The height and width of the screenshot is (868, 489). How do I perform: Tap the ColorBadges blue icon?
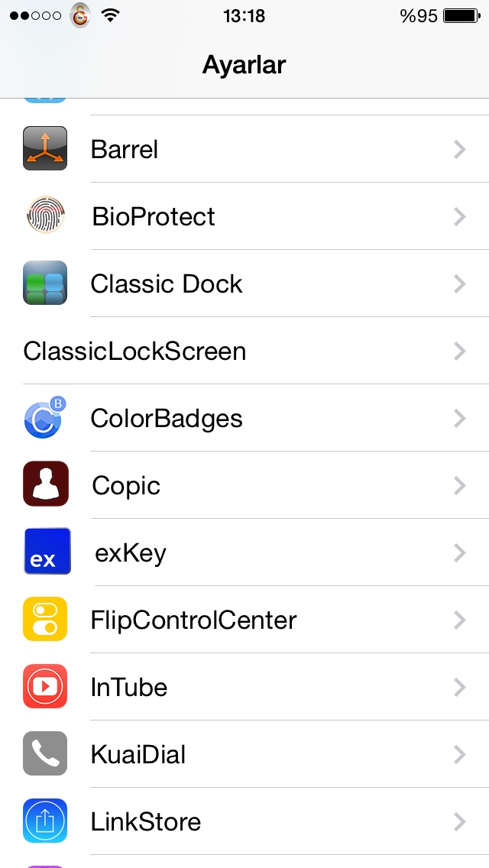point(45,417)
